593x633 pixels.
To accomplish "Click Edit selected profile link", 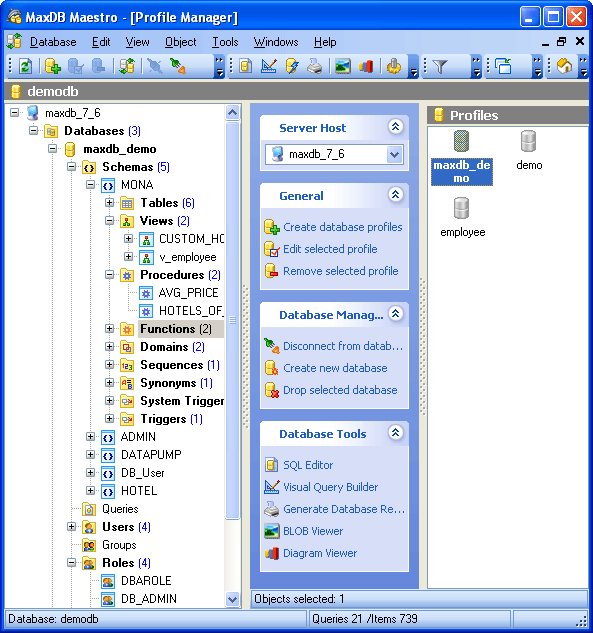I will (x=330, y=249).
